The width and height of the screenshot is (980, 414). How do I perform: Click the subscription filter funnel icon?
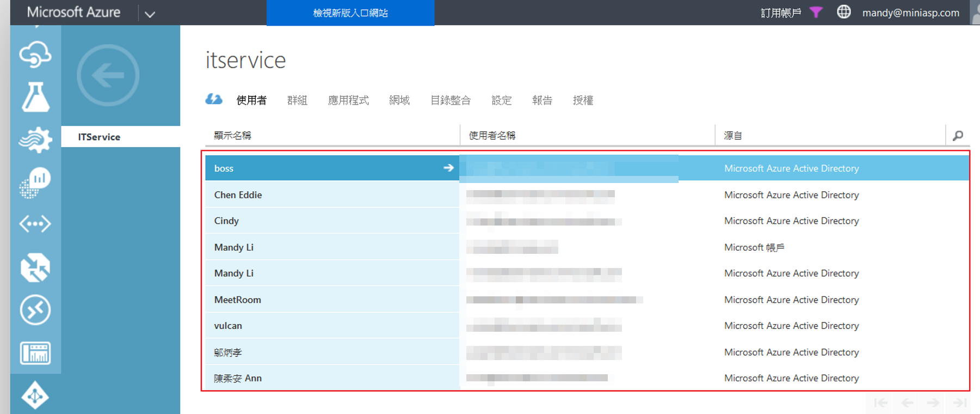(x=816, y=12)
